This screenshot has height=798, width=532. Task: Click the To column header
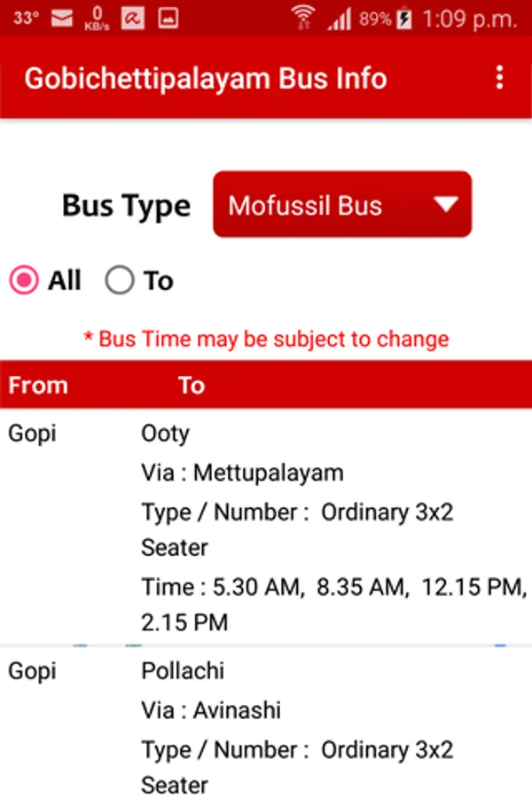point(192,385)
